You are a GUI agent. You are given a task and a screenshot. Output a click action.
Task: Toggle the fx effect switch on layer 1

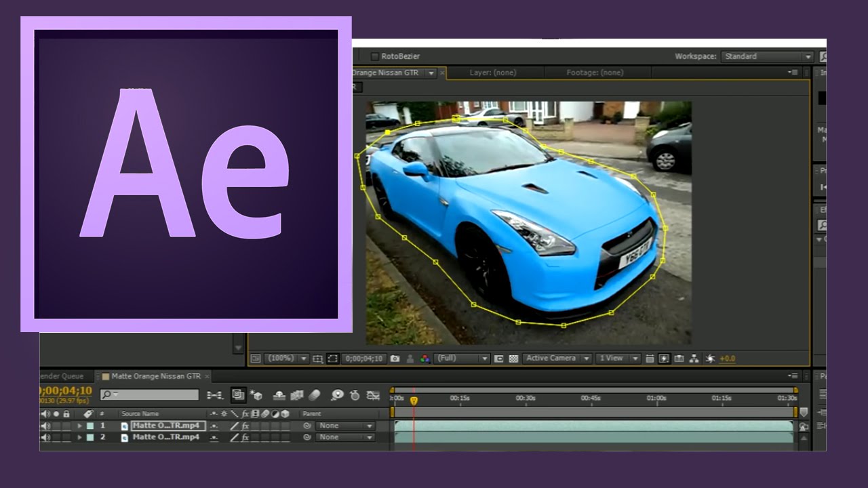pyautogui.click(x=245, y=426)
